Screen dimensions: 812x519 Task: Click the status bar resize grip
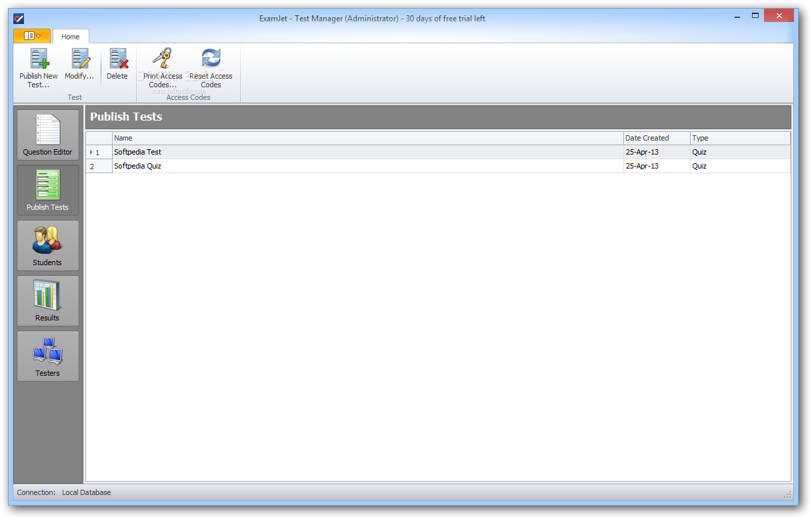pyautogui.click(x=787, y=494)
